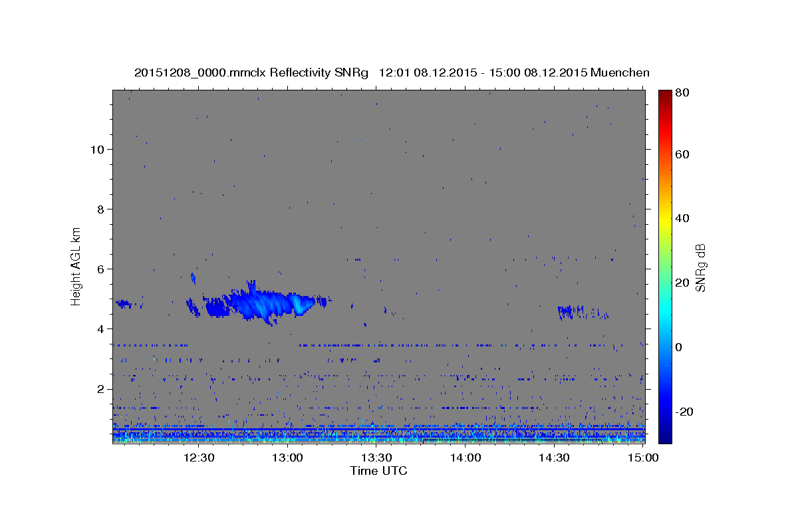This screenshot has height=532, width=798.
Task: Click 'Muenchen' in the plot title
Action: (x=620, y=72)
